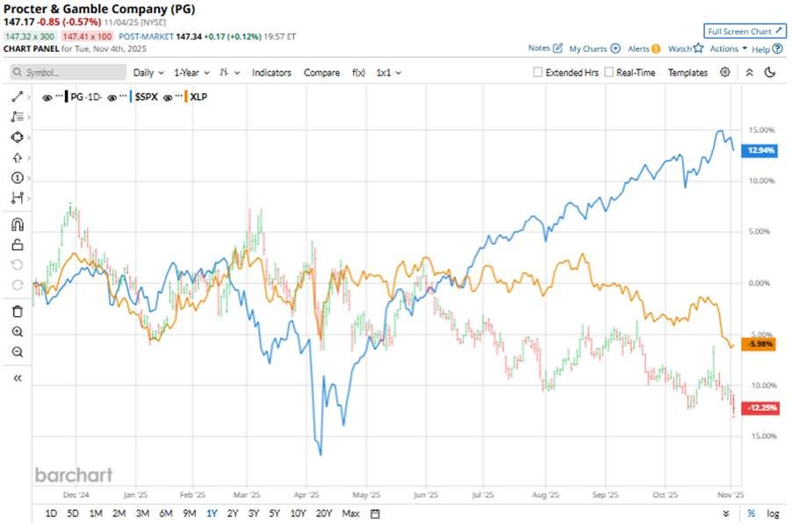Screen dimensions: 792x532
Task: Click the trash icon to delete drawings
Action: (18, 311)
